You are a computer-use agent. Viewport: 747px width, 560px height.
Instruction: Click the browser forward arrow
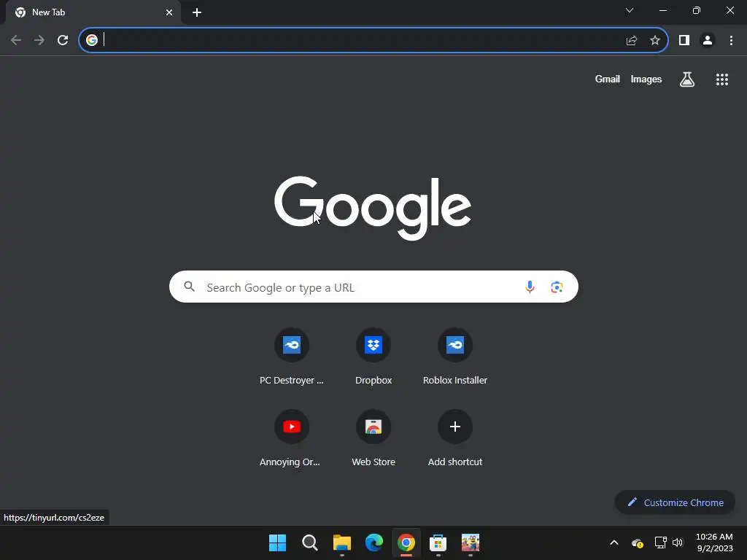[39, 40]
